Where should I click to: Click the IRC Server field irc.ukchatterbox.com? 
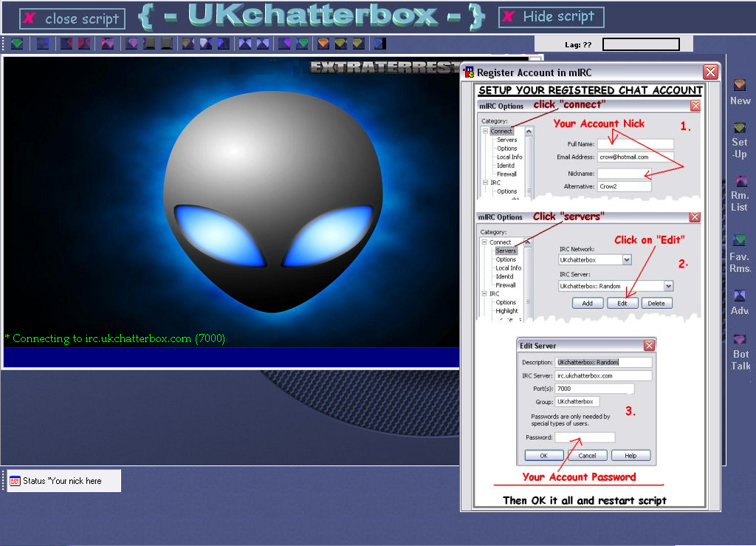point(604,376)
